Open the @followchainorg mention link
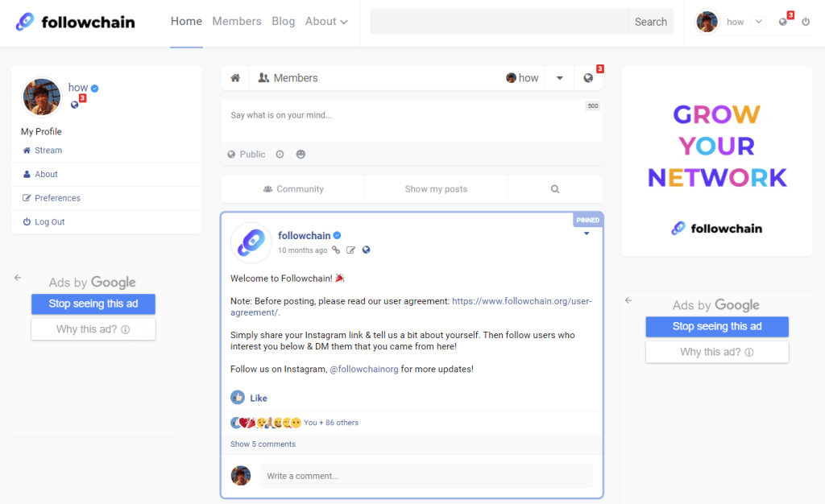Viewport: 825px width, 504px height. point(364,369)
